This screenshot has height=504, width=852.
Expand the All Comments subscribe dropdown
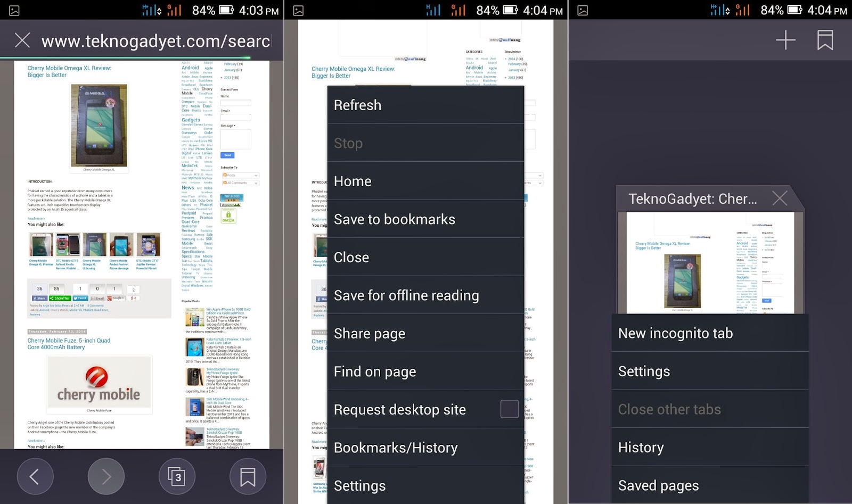click(x=240, y=183)
